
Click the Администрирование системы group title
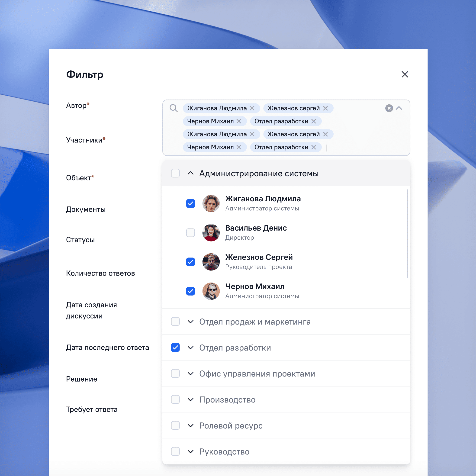259,174
